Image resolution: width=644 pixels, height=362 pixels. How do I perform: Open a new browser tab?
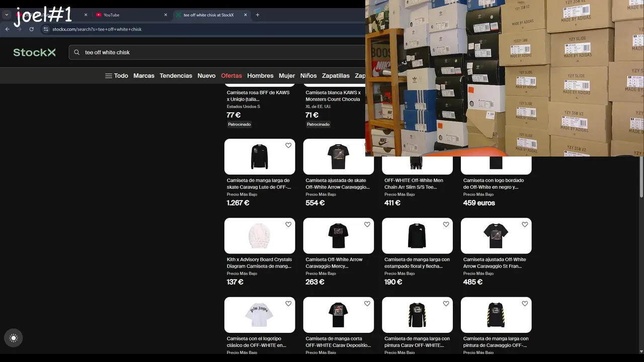[258, 15]
